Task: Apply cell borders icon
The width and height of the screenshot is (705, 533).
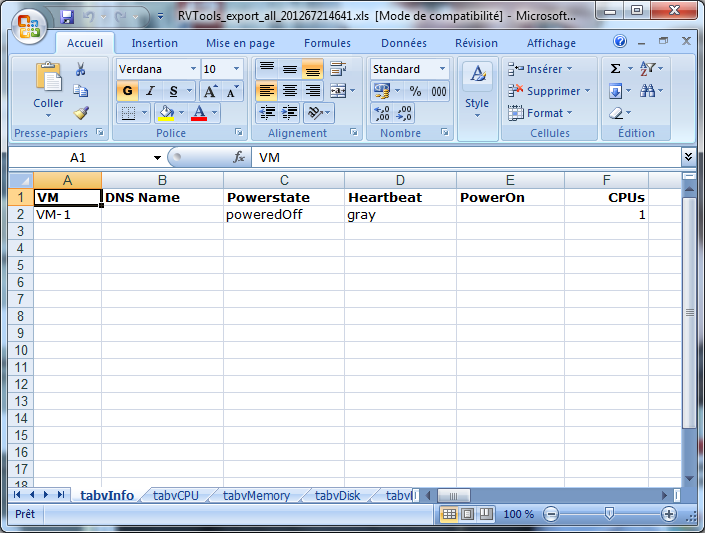Action: pos(128,113)
